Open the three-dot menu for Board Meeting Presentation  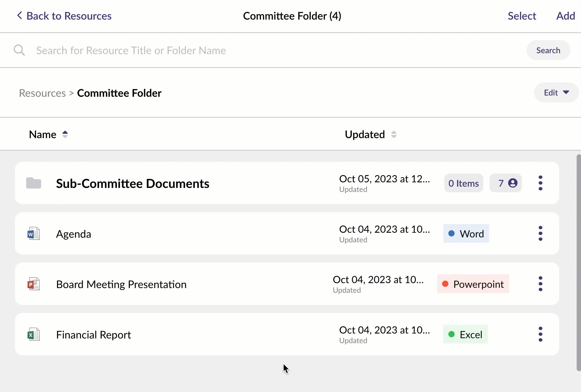[x=540, y=284]
